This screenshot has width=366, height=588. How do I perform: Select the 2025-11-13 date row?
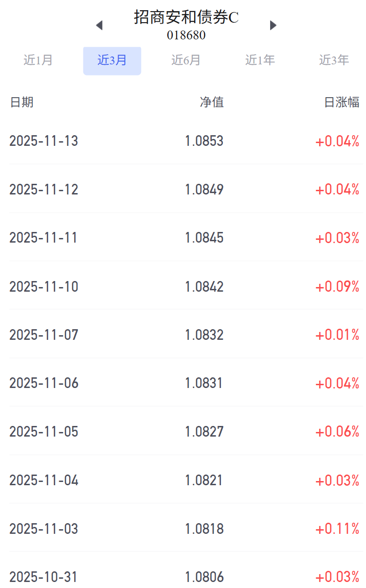click(44, 141)
